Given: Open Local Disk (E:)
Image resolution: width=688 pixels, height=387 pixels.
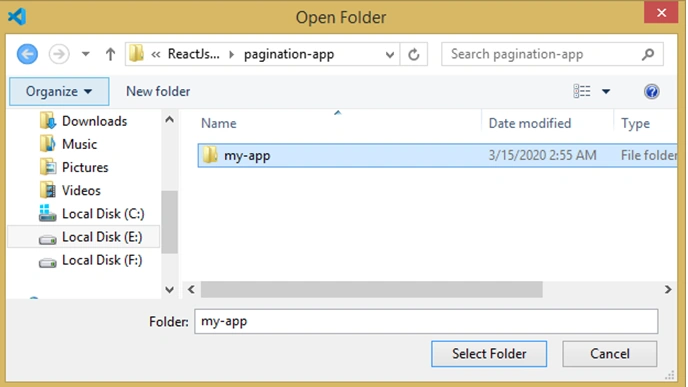Looking at the screenshot, I should [102, 237].
